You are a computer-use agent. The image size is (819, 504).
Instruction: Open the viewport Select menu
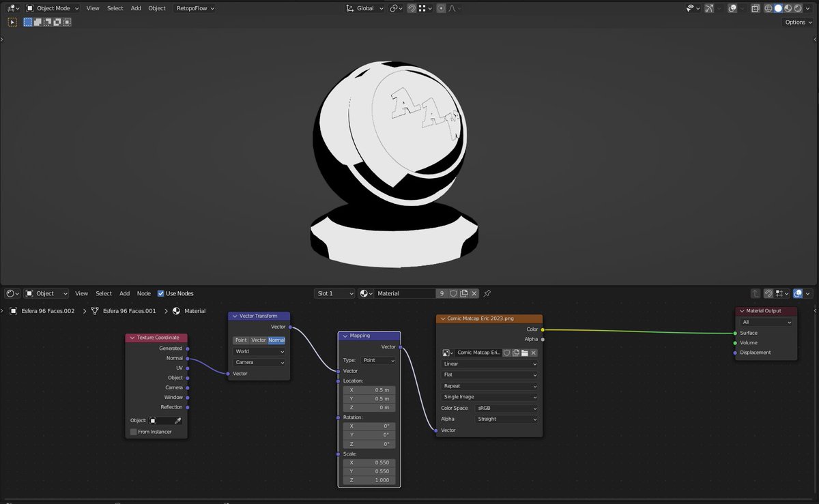(115, 8)
